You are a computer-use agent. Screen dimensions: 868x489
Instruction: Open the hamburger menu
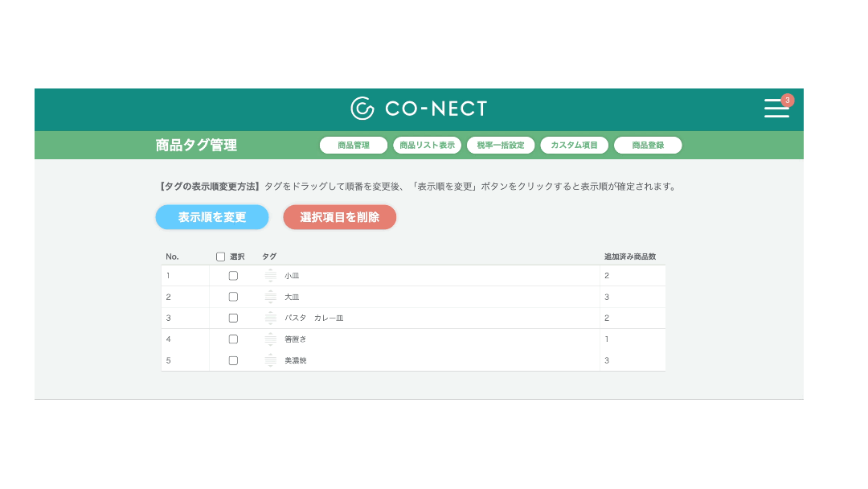(776, 108)
